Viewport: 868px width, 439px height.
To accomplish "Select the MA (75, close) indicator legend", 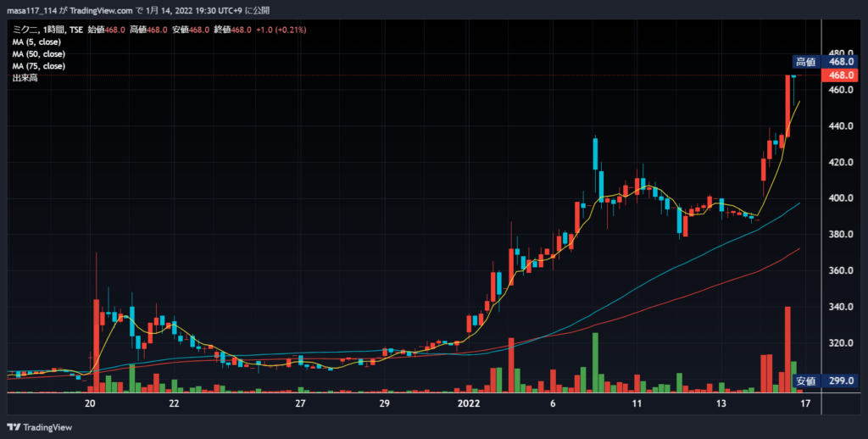I will click(39, 66).
